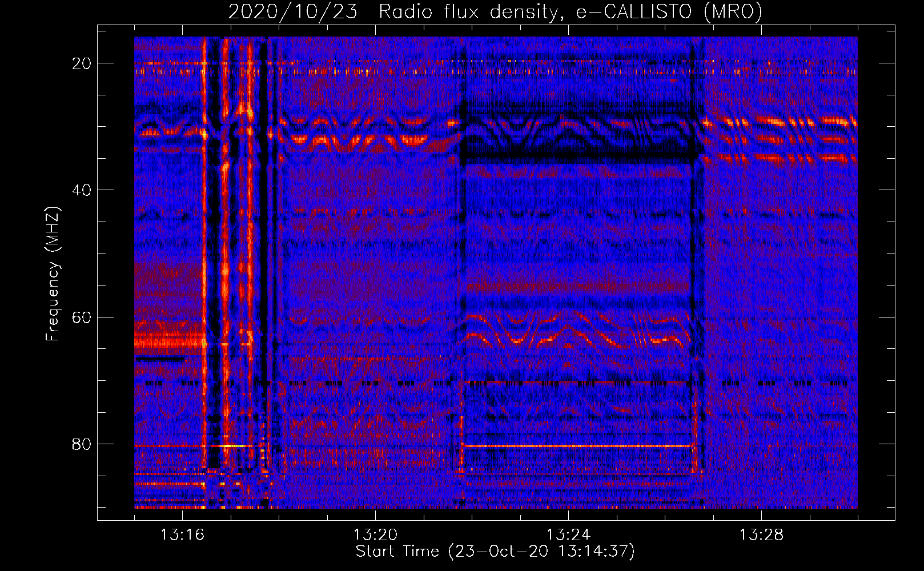Click the 20 frequency tick label
This screenshot has height=571, width=924.
82,63
